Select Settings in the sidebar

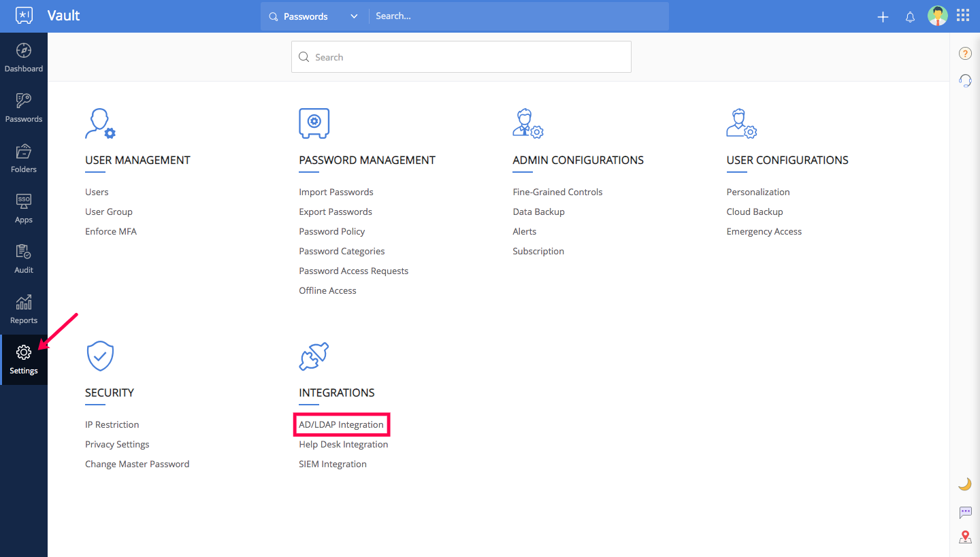point(24,360)
